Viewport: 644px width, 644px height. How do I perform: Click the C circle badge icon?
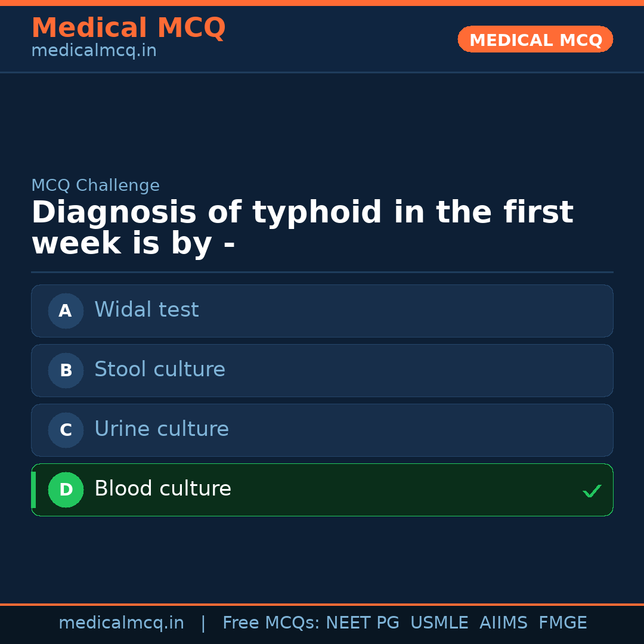(x=66, y=430)
